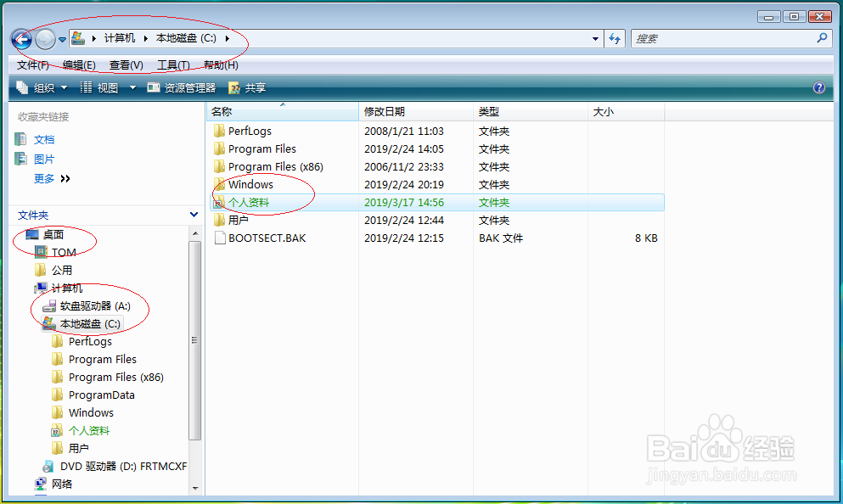Click the 视图 toolbar button
The width and height of the screenshot is (843, 504).
99,87
